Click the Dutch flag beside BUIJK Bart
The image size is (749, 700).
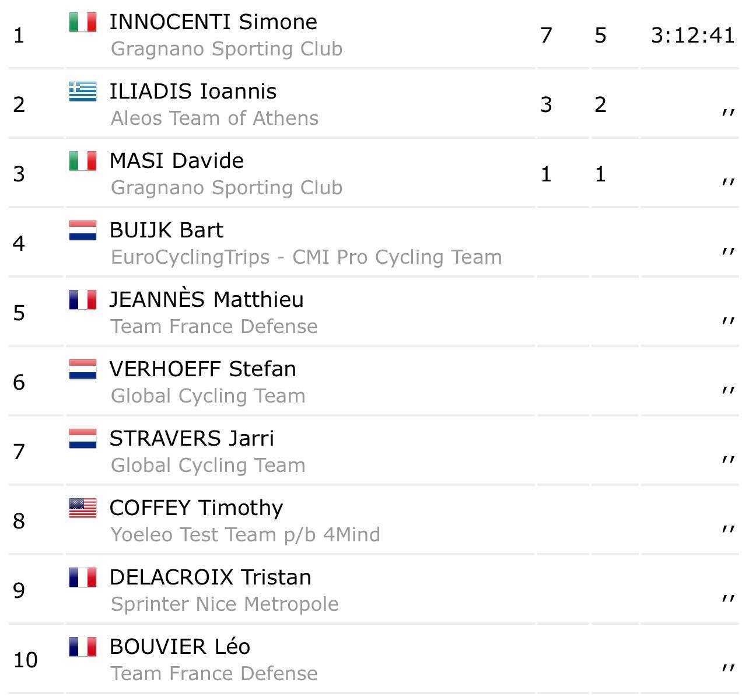click(82, 230)
